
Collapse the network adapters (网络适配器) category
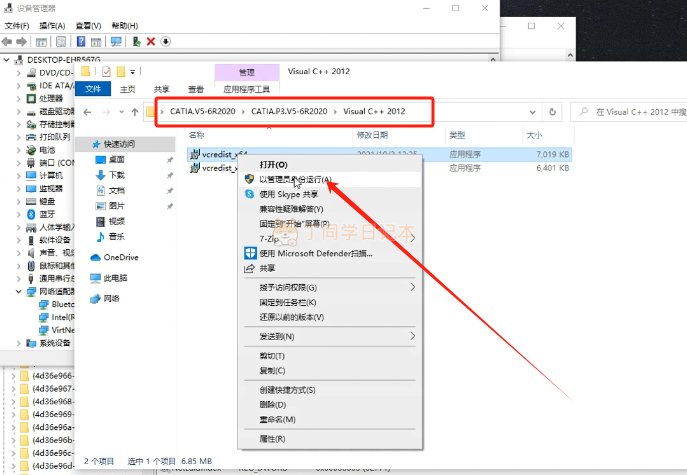(x=18, y=291)
